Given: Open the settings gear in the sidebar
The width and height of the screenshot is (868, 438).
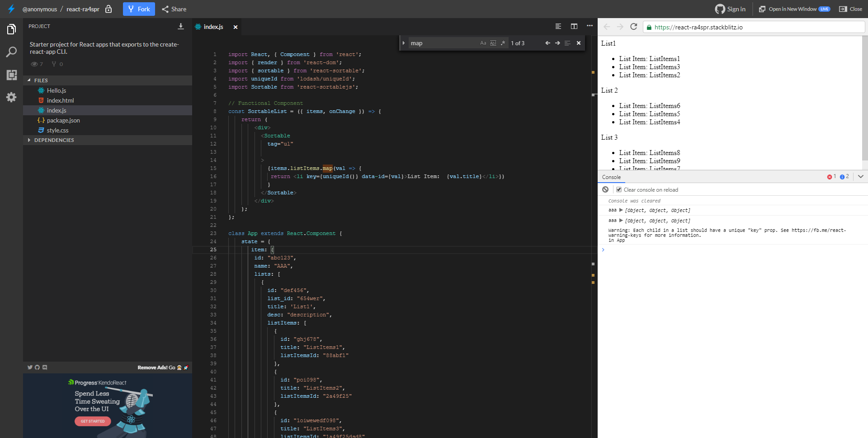Looking at the screenshot, I should tap(11, 97).
